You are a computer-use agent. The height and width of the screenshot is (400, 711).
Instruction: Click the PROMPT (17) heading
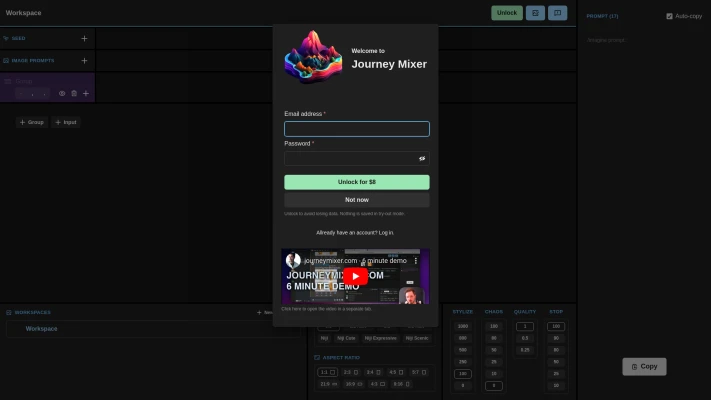click(x=602, y=16)
